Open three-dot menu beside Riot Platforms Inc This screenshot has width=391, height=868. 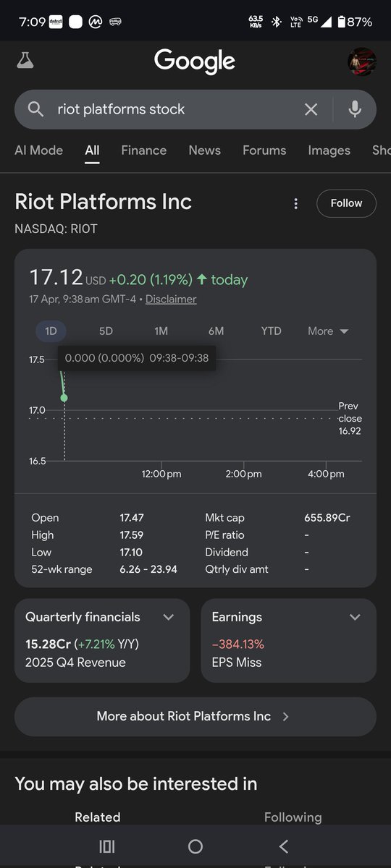295,204
